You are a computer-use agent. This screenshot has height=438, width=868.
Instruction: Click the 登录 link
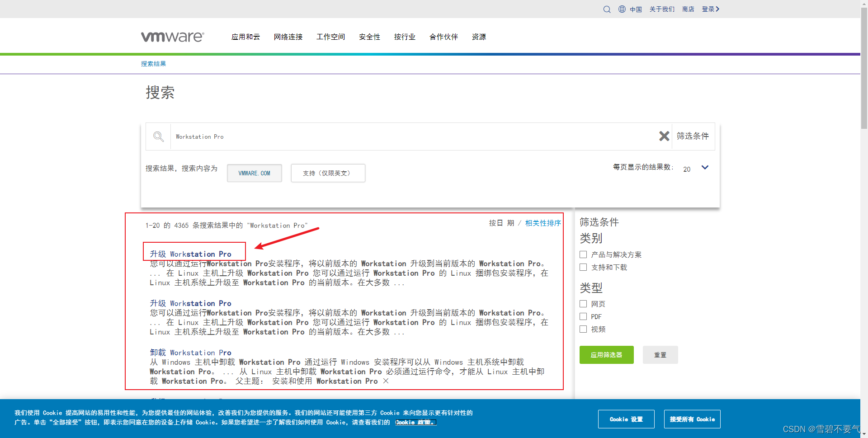coord(708,9)
